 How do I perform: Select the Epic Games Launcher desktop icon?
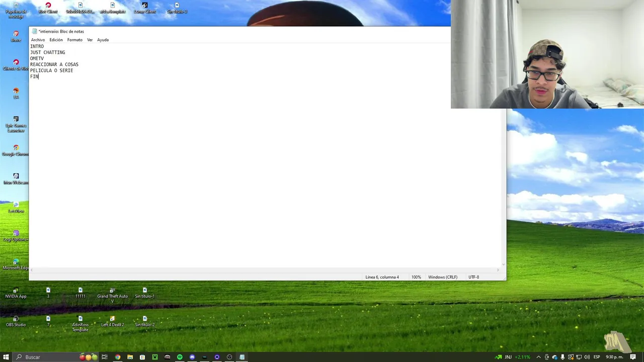(16, 124)
